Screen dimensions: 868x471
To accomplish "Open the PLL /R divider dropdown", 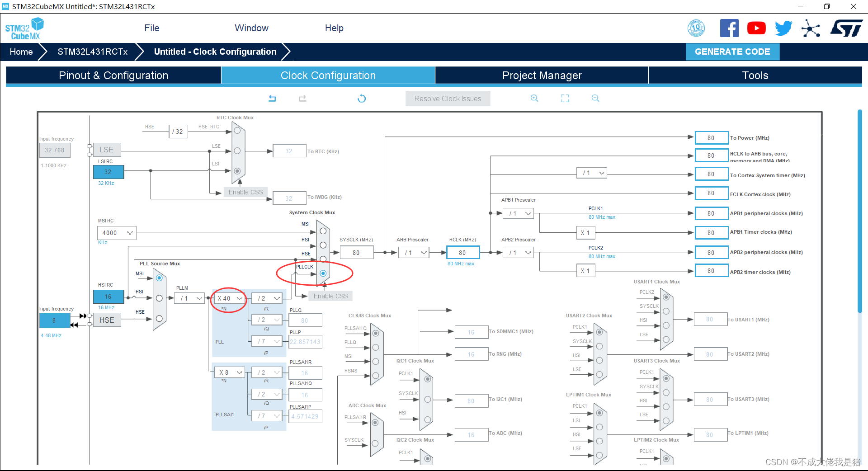I will [267, 298].
